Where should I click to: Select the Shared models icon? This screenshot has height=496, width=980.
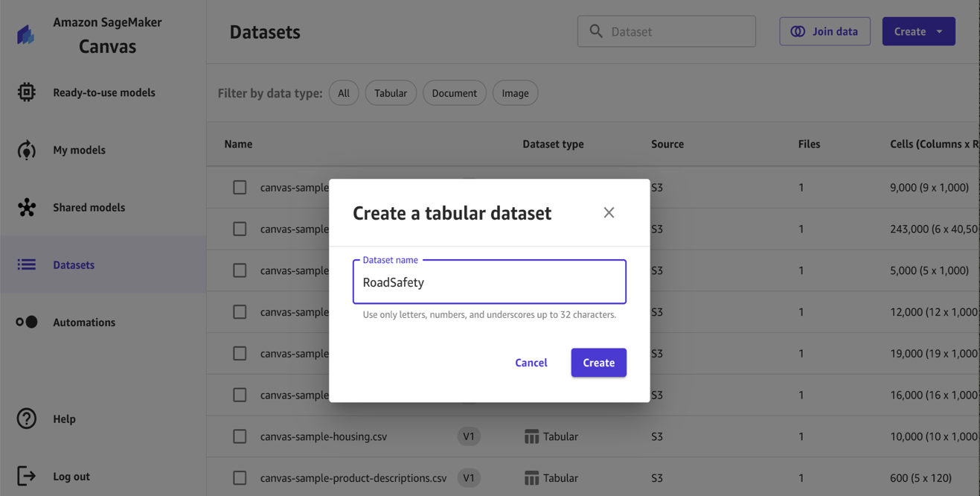coord(27,207)
